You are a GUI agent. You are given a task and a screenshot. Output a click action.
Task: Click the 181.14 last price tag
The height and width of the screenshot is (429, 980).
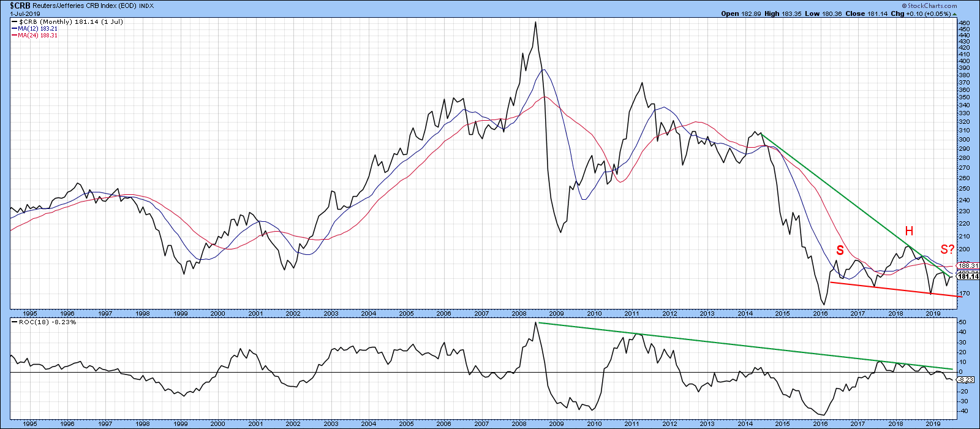point(967,277)
